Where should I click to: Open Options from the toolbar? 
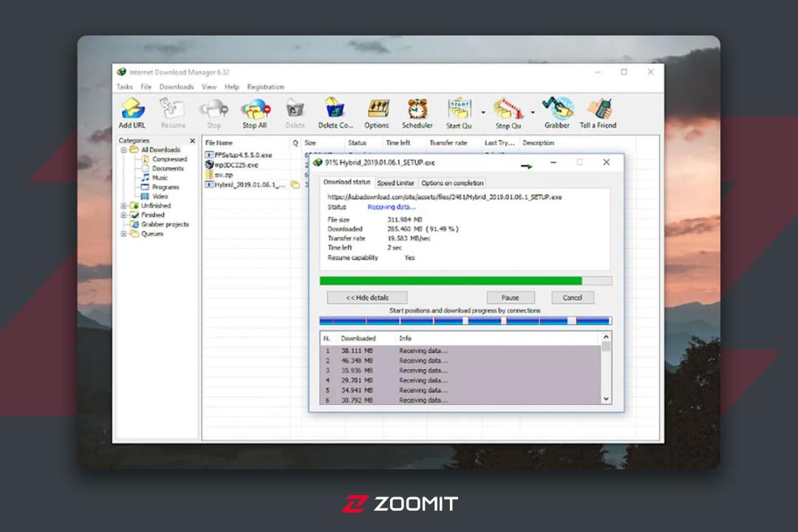click(x=377, y=113)
